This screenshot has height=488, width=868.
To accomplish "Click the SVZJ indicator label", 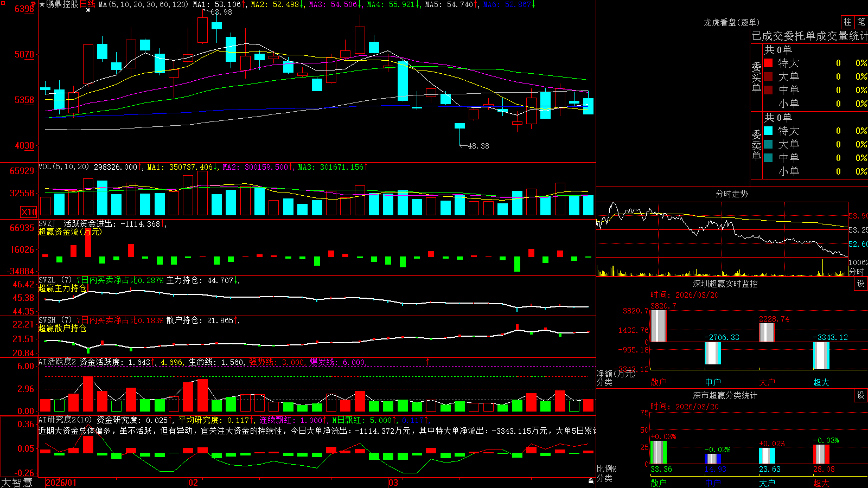I will (x=47, y=223).
